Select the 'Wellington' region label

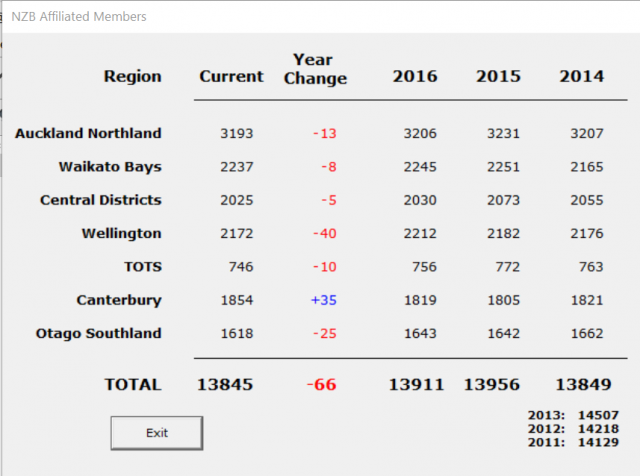coord(122,234)
